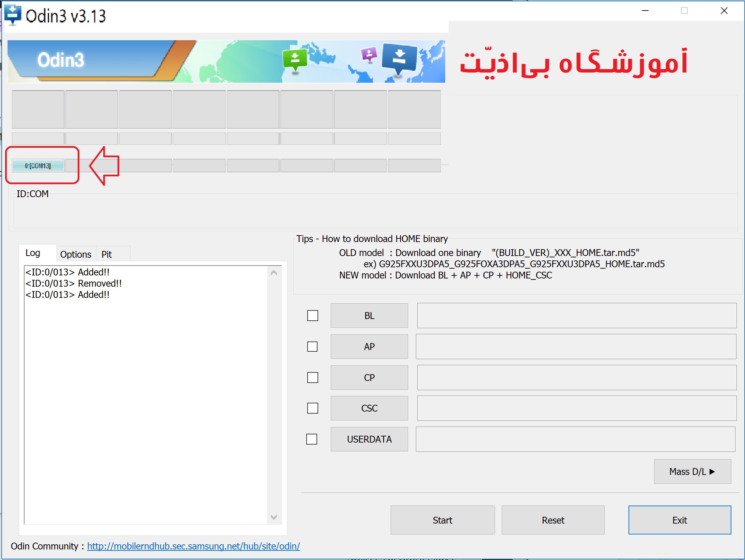Open the Odin Community samsung link

click(x=193, y=546)
